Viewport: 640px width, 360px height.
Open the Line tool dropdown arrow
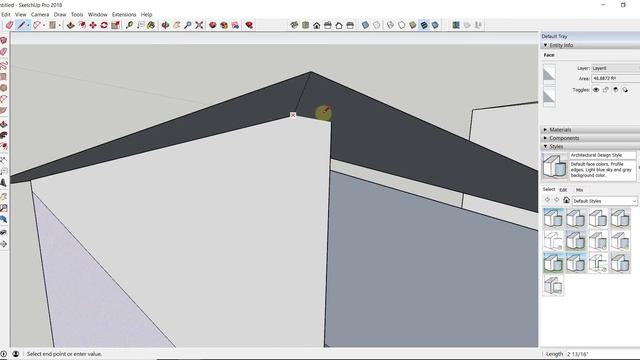tap(28, 25)
